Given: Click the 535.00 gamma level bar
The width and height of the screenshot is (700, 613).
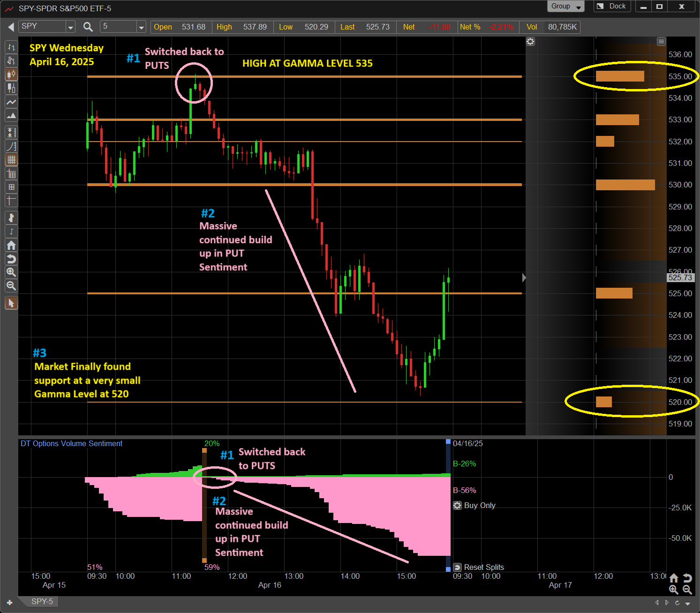Looking at the screenshot, I should [620, 76].
